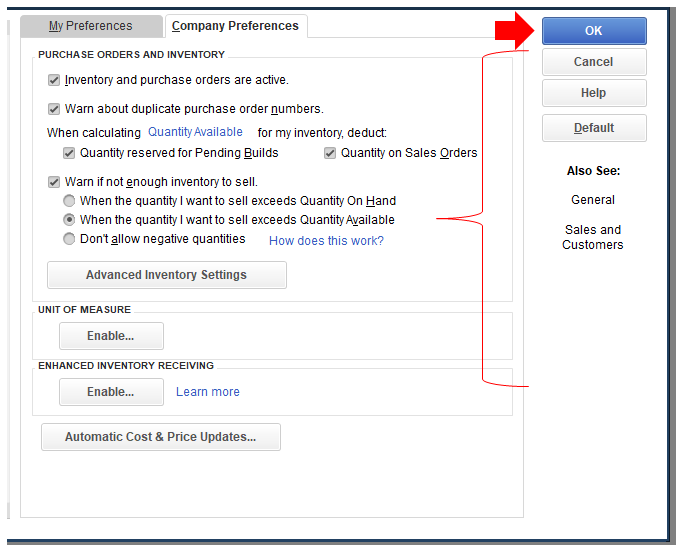Select exceeds Quantity On Hand radio option
The image size is (680, 552).
coord(69,201)
